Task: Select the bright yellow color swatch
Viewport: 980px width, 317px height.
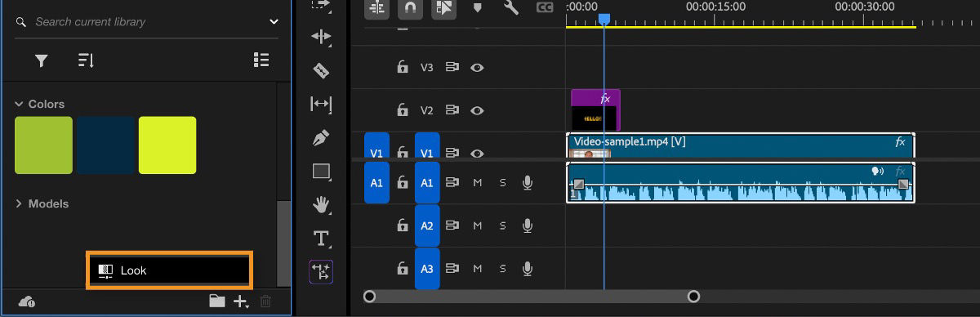Action: [x=167, y=145]
